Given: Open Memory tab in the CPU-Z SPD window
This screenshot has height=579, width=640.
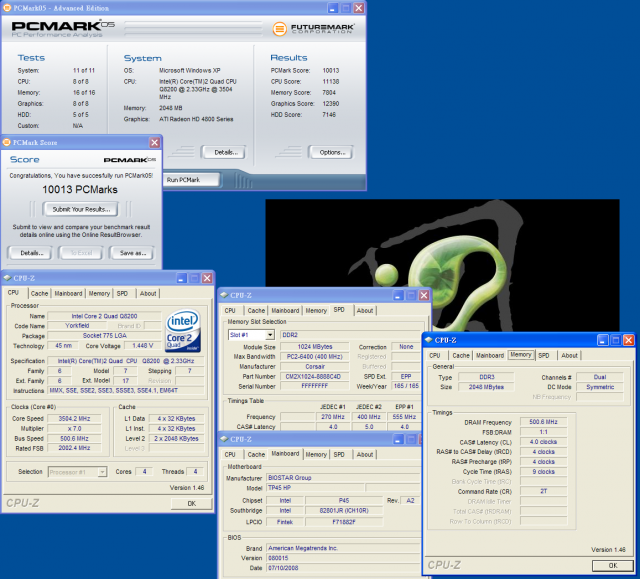Looking at the screenshot, I should [316, 311].
